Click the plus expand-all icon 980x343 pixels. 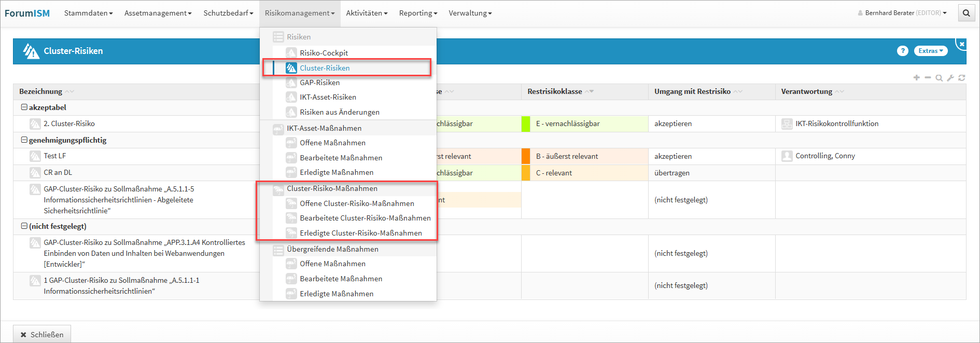(917, 78)
